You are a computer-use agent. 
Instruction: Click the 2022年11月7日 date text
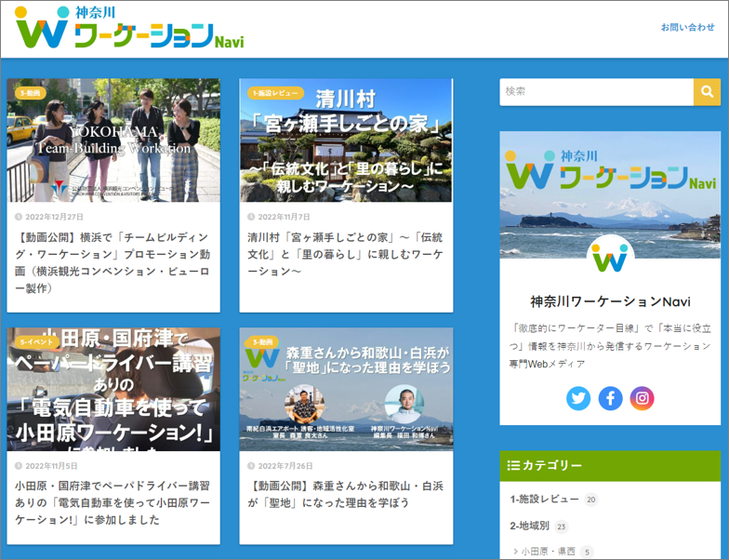point(285,217)
